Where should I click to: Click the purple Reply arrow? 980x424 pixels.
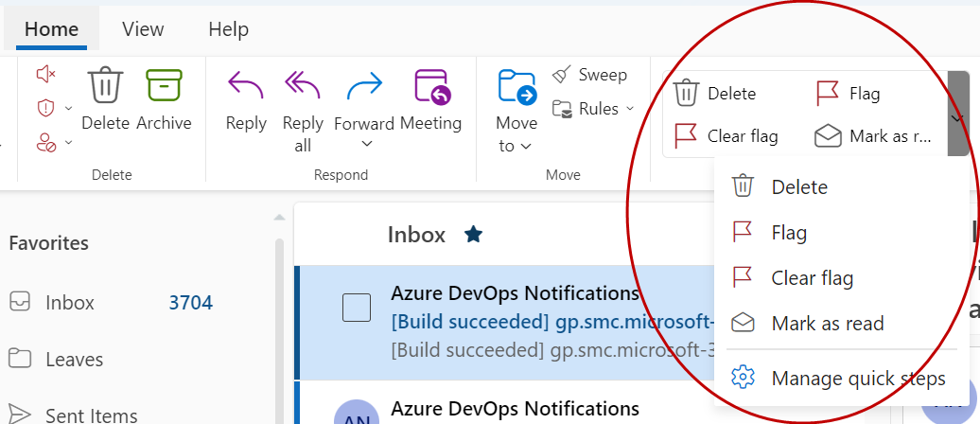(246, 86)
